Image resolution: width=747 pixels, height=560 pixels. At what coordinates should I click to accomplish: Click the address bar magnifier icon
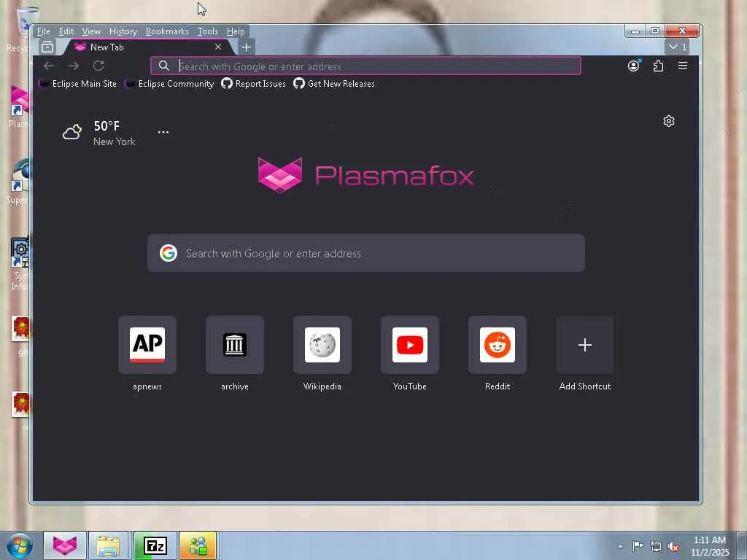click(164, 66)
